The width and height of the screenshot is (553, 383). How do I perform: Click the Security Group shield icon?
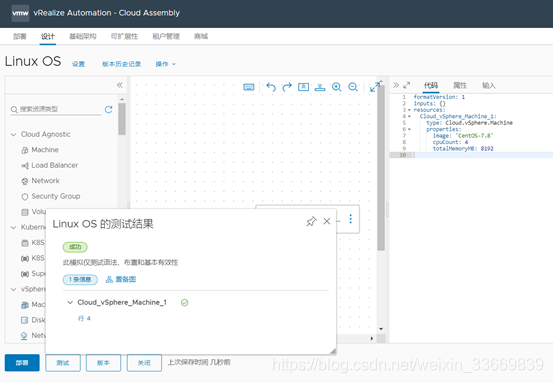tap(25, 197)
